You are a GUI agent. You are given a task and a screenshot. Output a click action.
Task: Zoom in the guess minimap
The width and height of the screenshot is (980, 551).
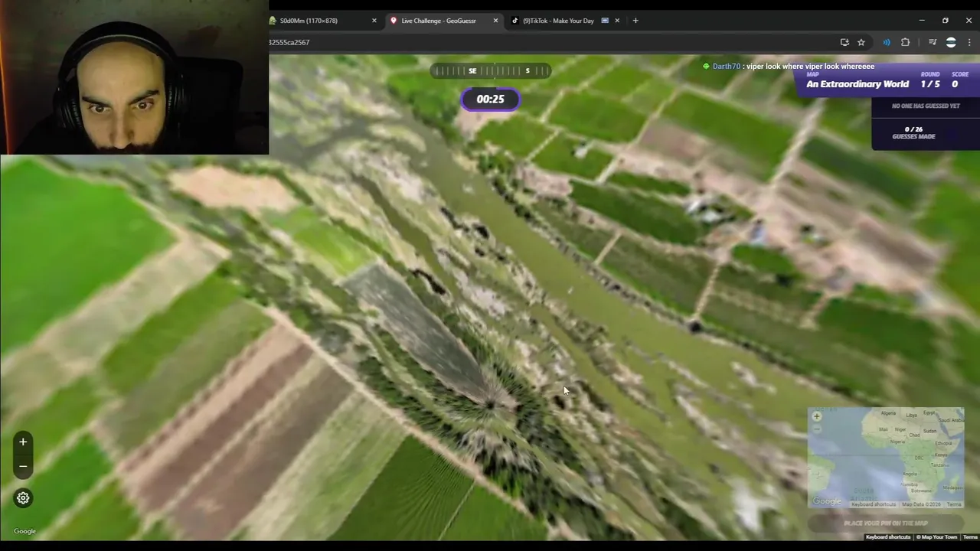817,416
